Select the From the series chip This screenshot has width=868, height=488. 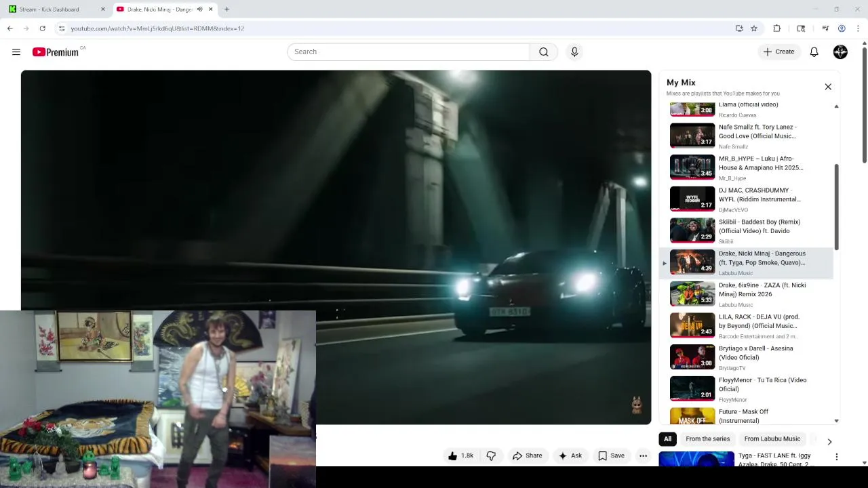(707, 439)
